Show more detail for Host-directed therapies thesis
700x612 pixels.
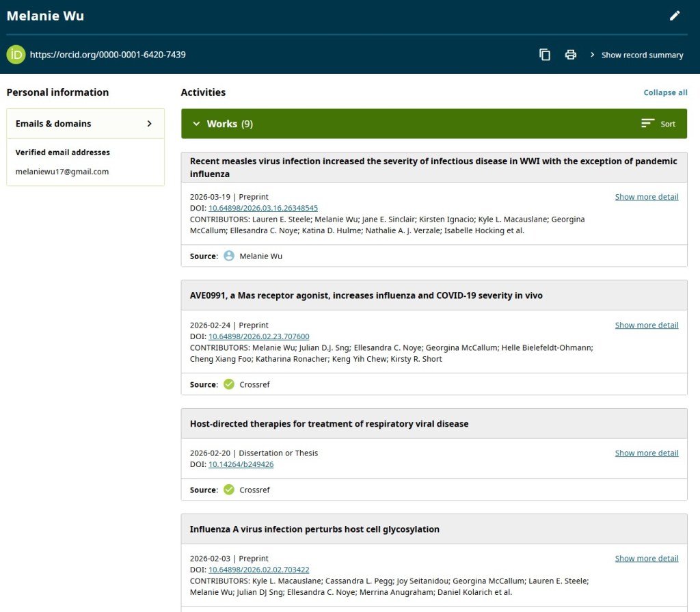(x=646, y=453)
